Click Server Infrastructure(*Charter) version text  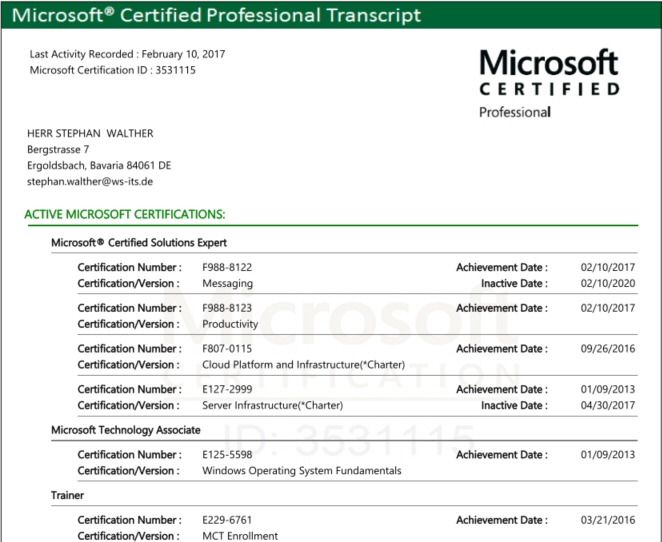point(273,406)
